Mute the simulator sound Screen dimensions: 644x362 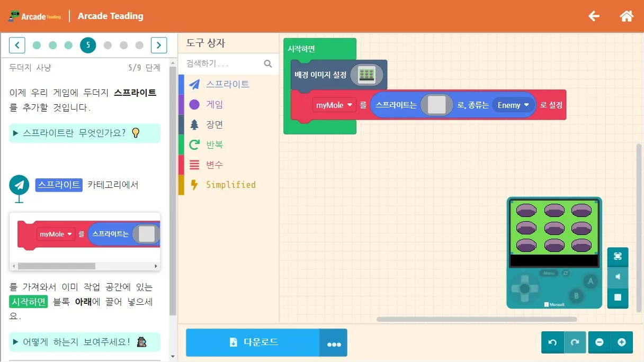tap(618, 277)
